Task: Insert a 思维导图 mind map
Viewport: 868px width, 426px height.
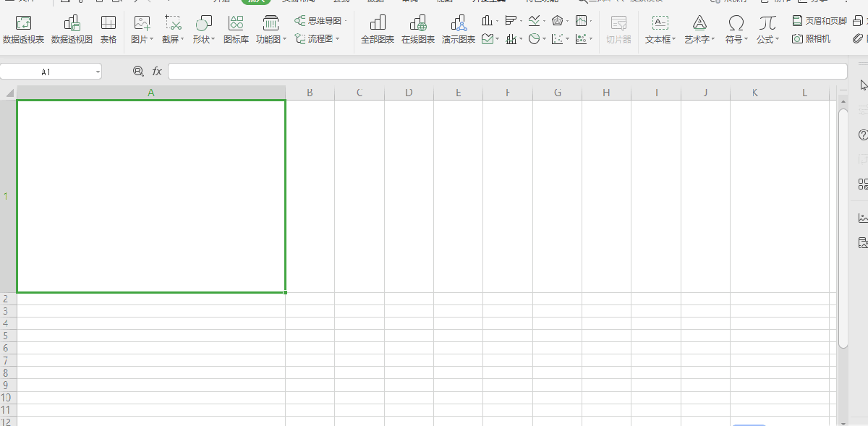Action: 321,21
